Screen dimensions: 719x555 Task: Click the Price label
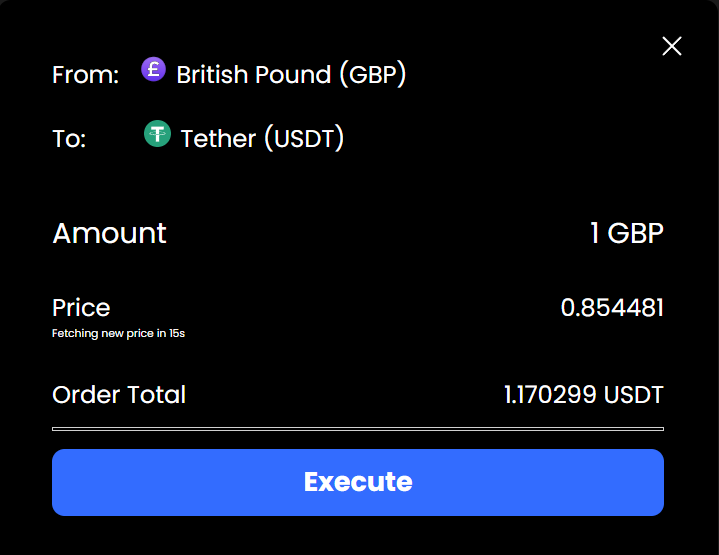point(81,308)
